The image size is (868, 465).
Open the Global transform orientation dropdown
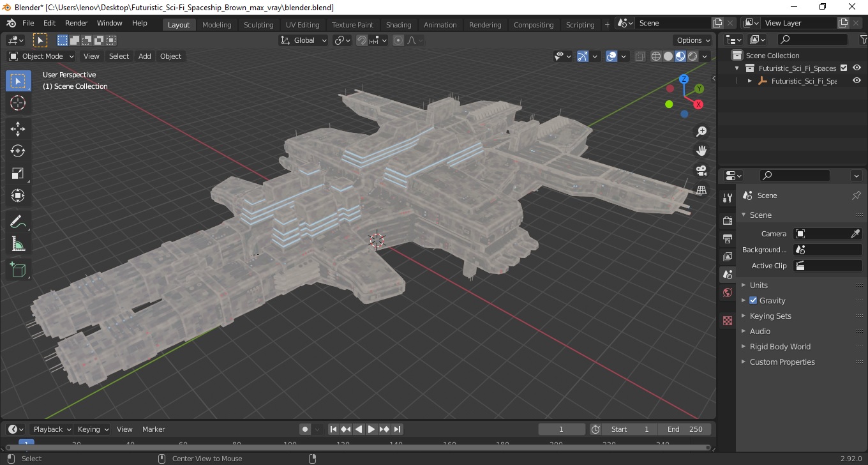point(304,40)
